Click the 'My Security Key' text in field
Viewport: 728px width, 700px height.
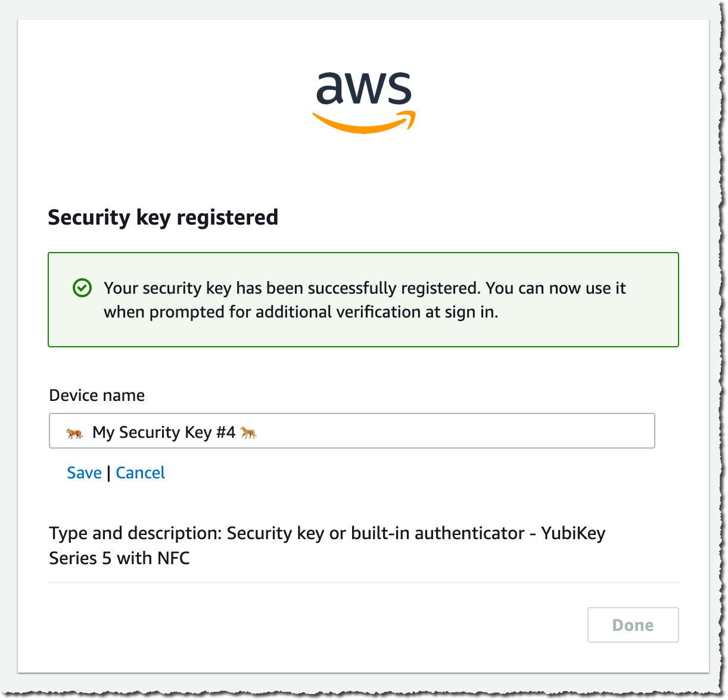153,433
